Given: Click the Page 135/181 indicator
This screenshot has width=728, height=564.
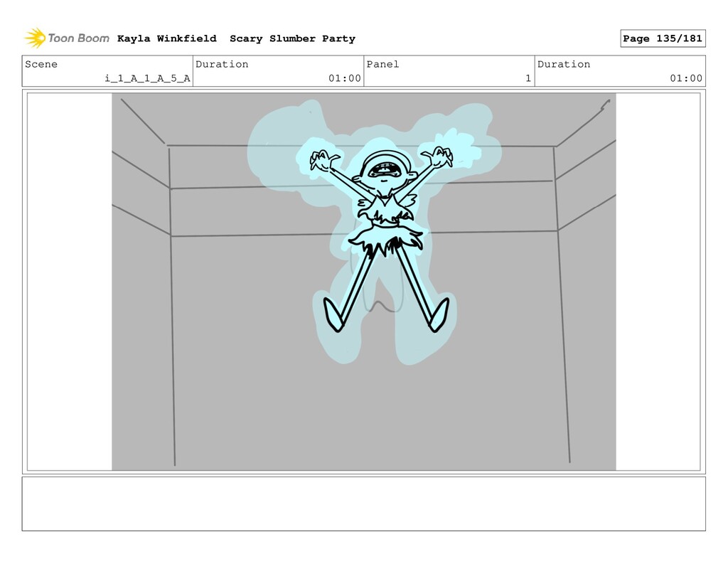Looking at the screenshot, I should [663, 38].
